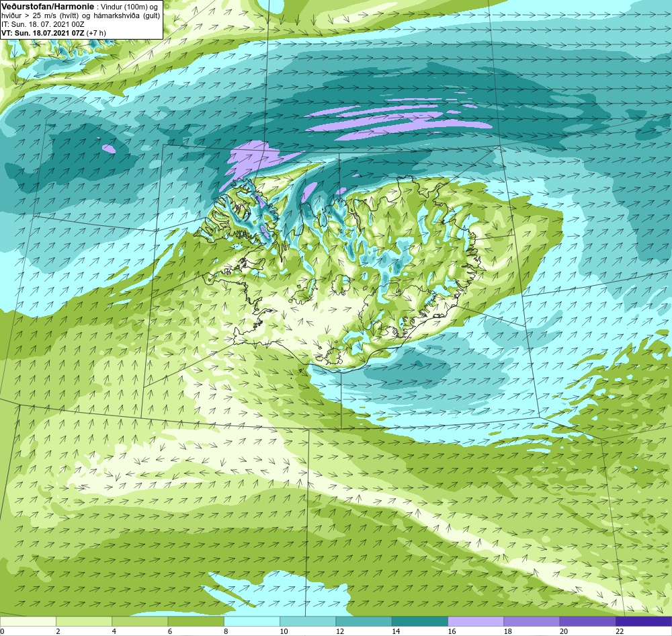Click the 'VT: Sun. 18.07.2021 07Z' valid time

click(x=43, y=32)
